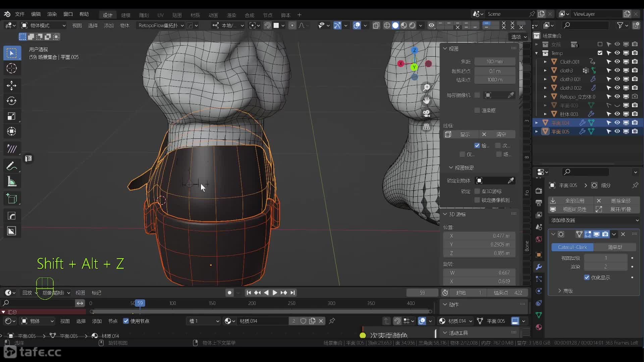Screen dimensions: 644x362
Task: Hide Cloth.001 in viewport with eye icon
Action: tap(617, 62)
